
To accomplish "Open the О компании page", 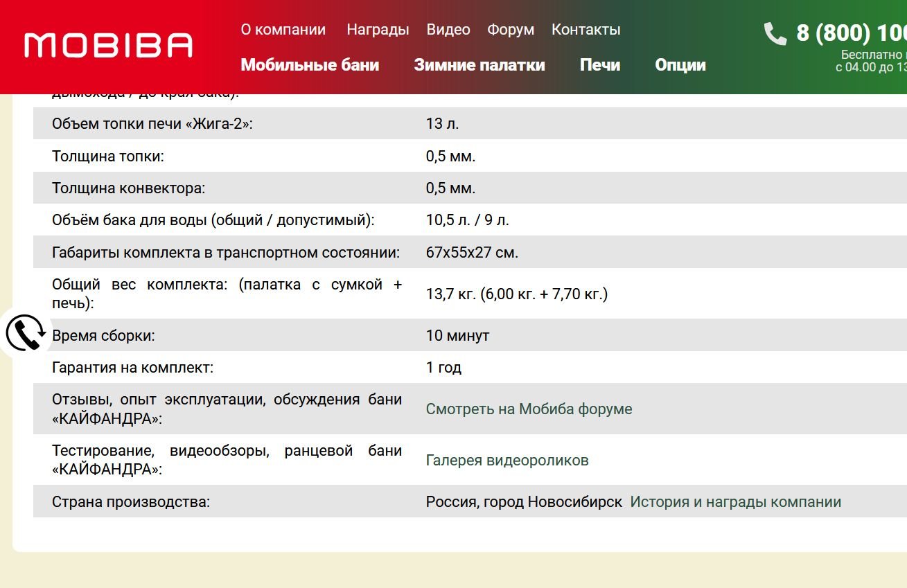I will click(283, 30).
